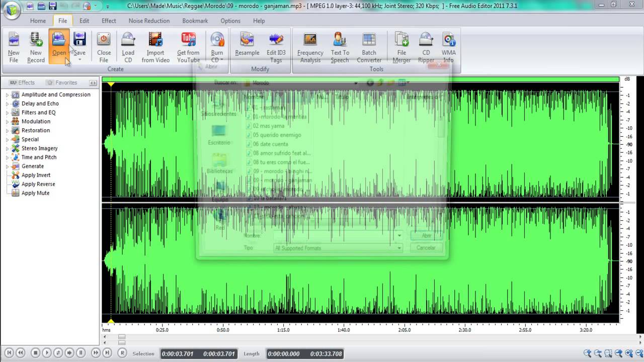Click the Open file ribbon button
The image size is (644, 362).
pyautogui.click(x=59, y=48)
